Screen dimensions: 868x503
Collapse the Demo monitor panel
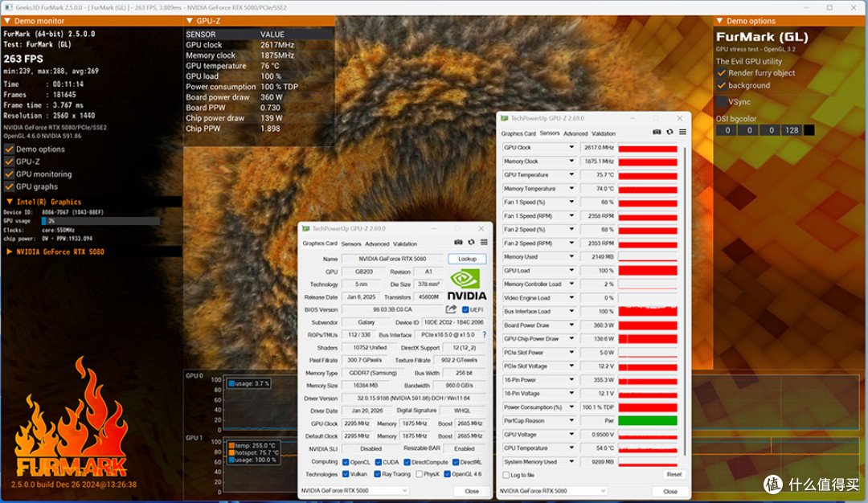pos(8,21)
